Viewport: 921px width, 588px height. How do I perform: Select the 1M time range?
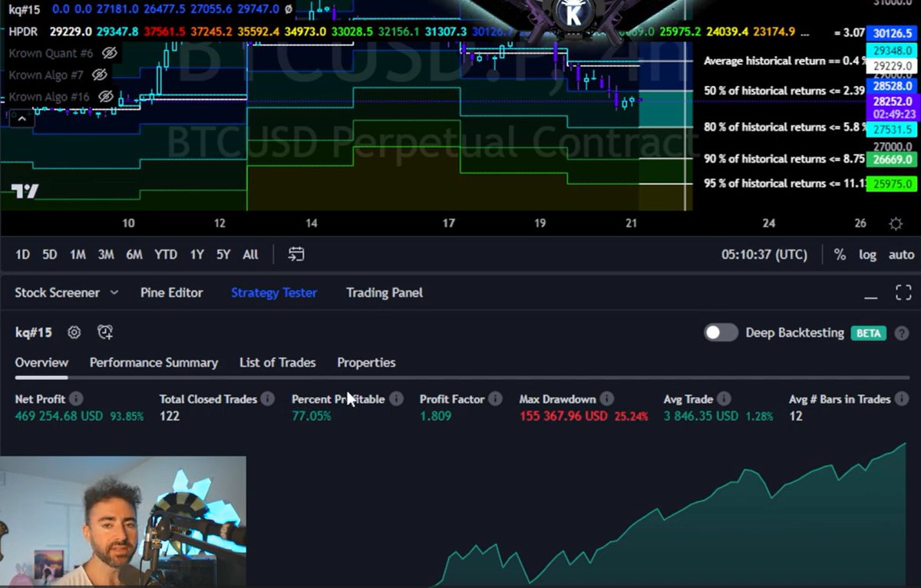(x=78, y=254)
